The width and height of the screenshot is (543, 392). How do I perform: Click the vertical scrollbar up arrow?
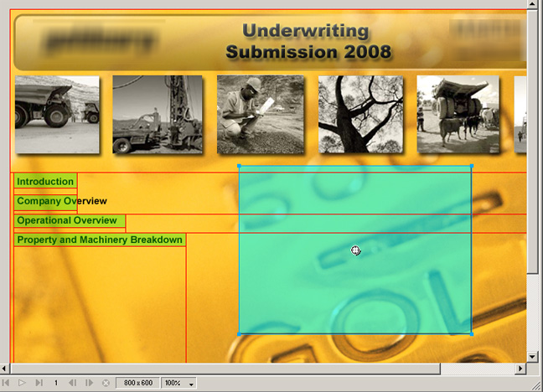(x=532, y=4)
